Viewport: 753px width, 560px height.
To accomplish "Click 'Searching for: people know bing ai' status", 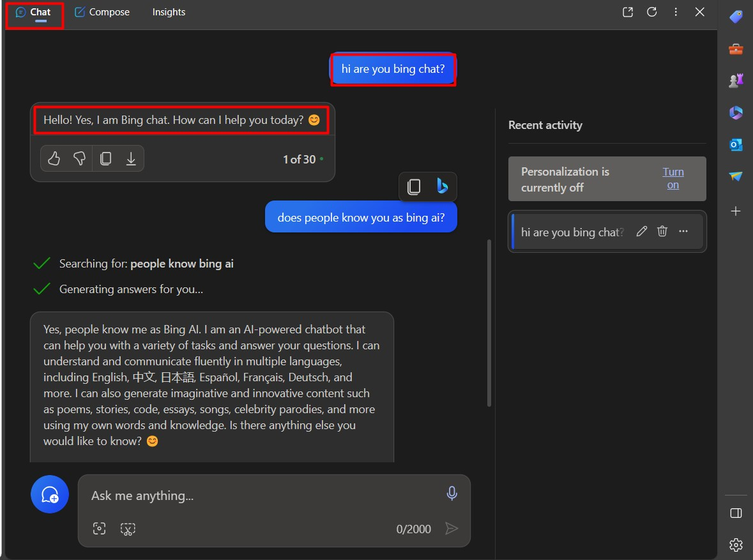I will coord(146,264).
